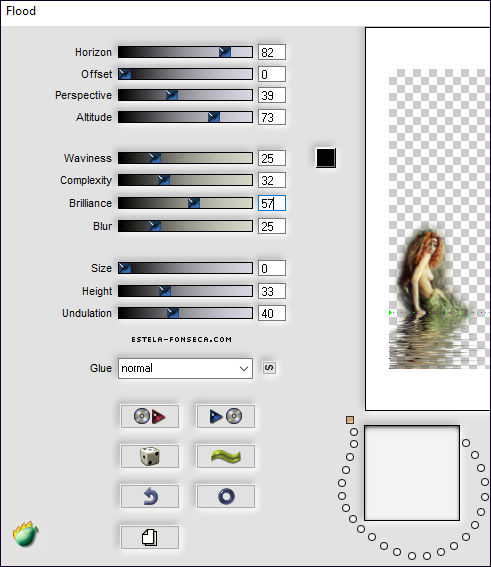Image resolution: width=491 pixels, height=567 pixels.
Task: Click the load preset disc button
Action: click(x=149, y=416)
